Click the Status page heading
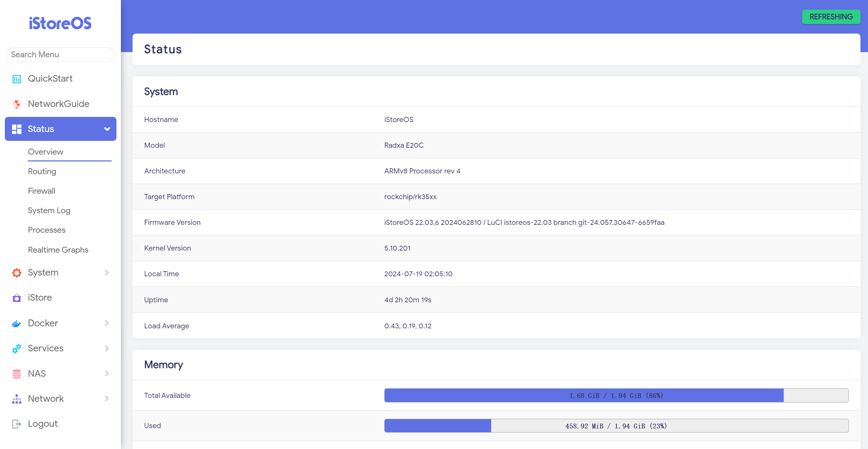The image size is (868, 449). [163, 49]
